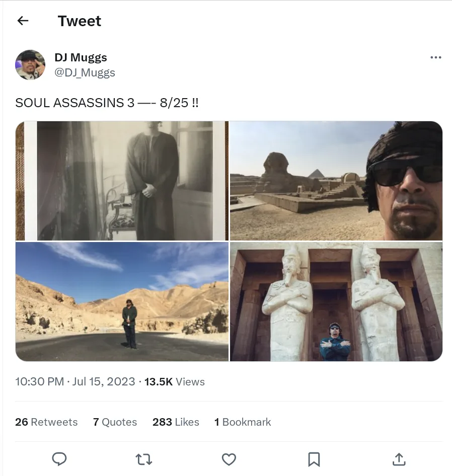Retweet this tweet with the arrows icon
Screen dimensions: 452x476
(x=144, y=459)
